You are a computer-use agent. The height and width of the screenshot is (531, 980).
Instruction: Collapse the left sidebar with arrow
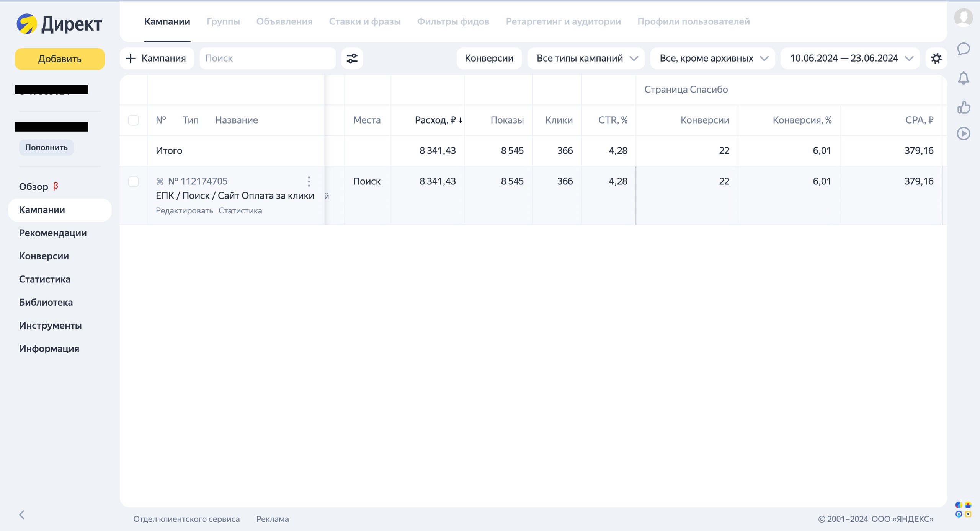pyautogui.click(x=22, y=515)
